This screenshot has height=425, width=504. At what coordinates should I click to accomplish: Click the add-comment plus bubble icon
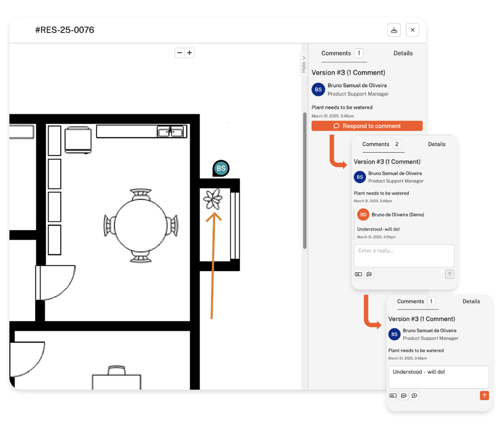(x=414, y=396)
